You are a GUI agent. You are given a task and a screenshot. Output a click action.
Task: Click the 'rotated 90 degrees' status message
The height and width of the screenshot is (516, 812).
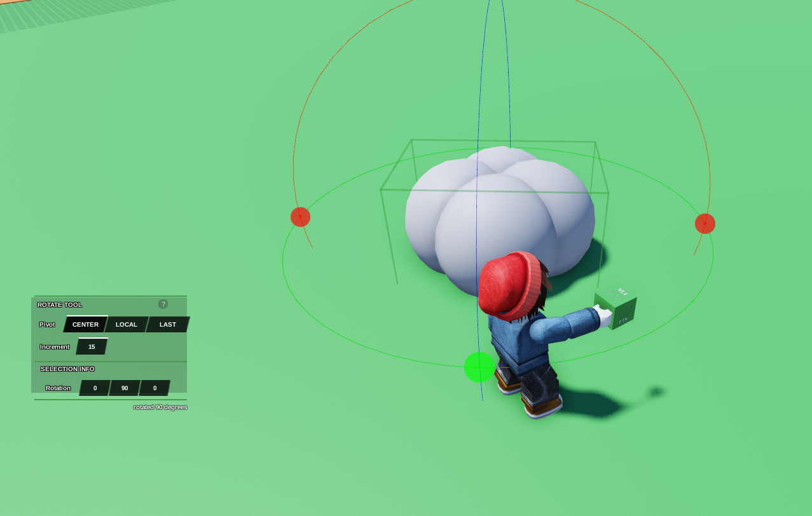(x=160, y=407)
